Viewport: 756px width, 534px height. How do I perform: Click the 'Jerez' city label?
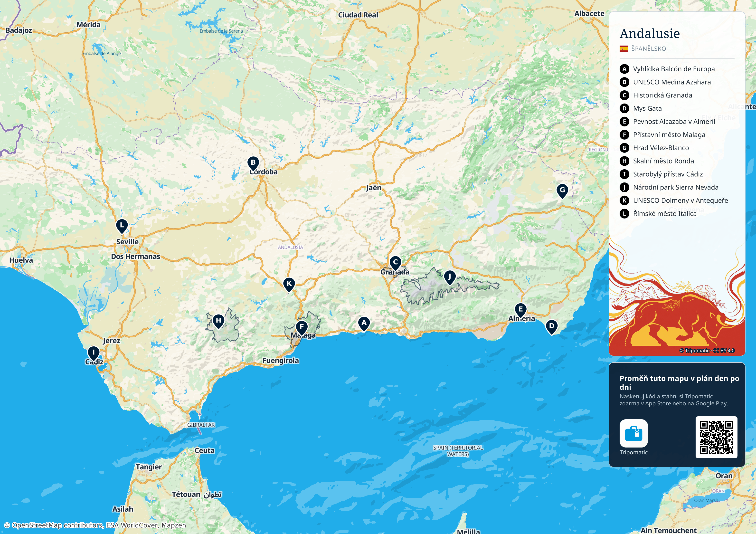(111, 341)
